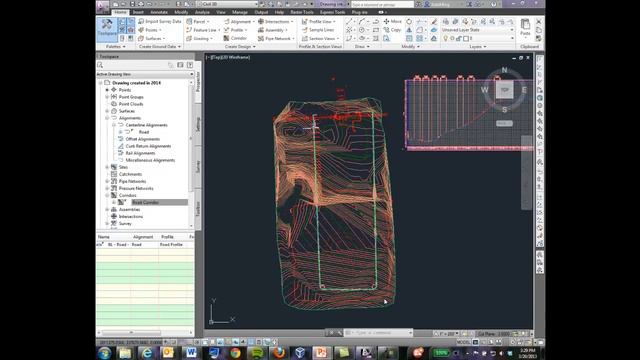Expand the Create Ground Data panel
This screenshot has width=640, height=360.
160,47
